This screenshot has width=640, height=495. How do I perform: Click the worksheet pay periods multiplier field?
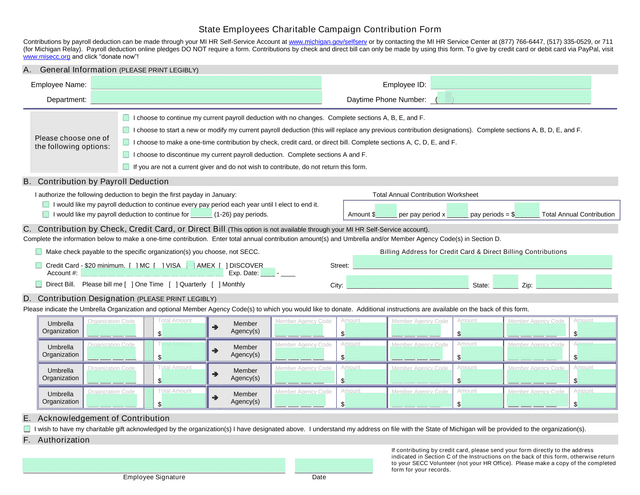[457, 211]
